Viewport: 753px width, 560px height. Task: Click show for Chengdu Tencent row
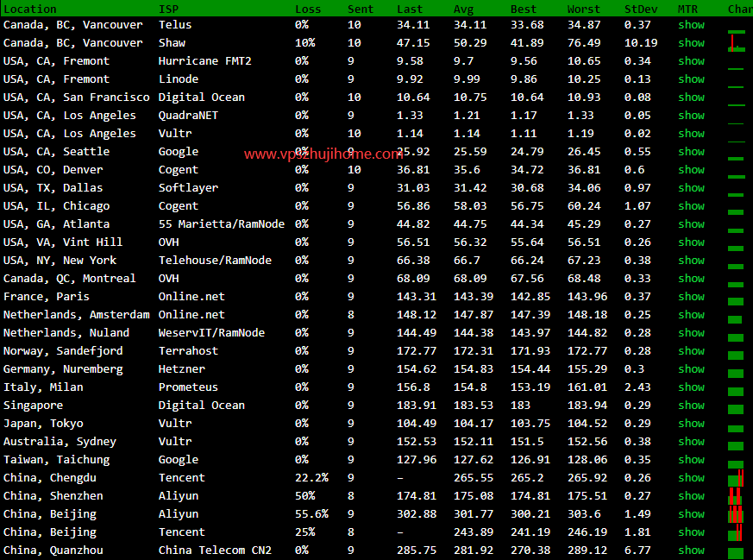[x=691, y=478]
